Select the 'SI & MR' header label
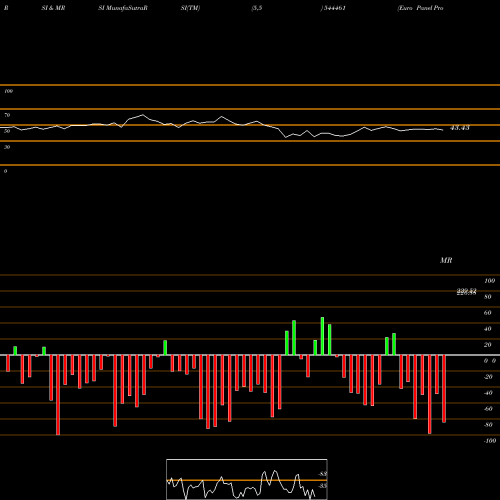The width and height of the screenshot is (500, 500). point(53,8)
